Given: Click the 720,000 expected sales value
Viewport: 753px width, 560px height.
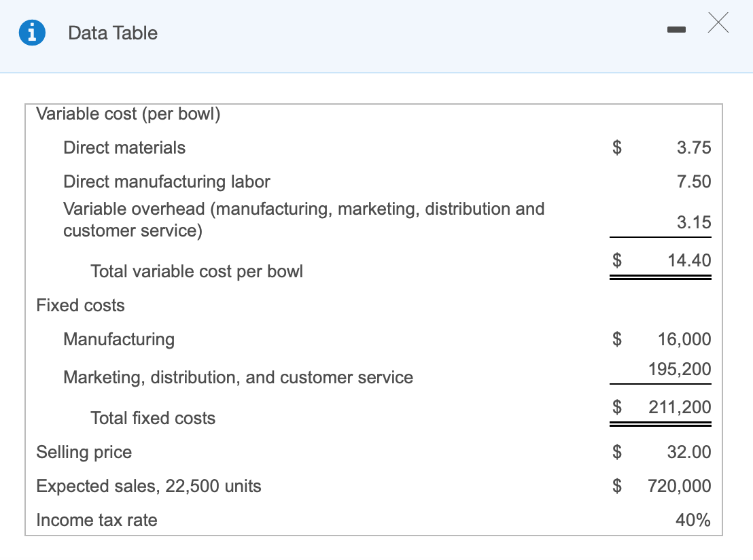Looking at the screenshot, I should [679, 486].
